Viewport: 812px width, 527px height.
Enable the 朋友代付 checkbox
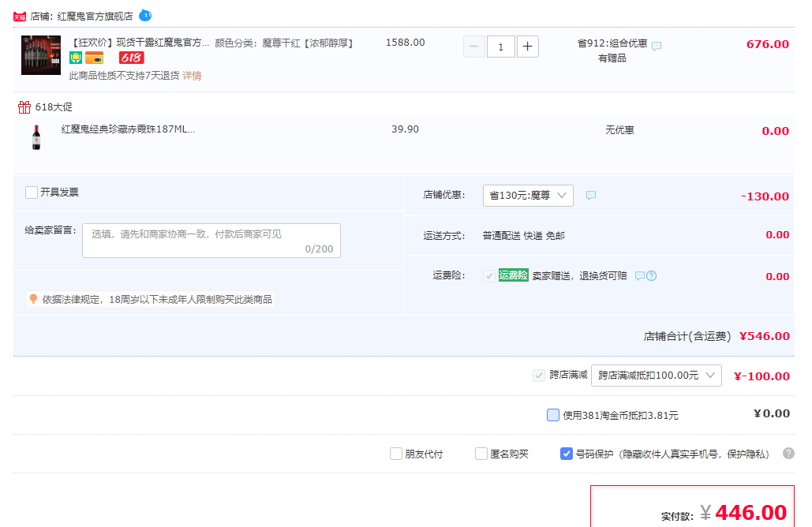pos(396,454)
